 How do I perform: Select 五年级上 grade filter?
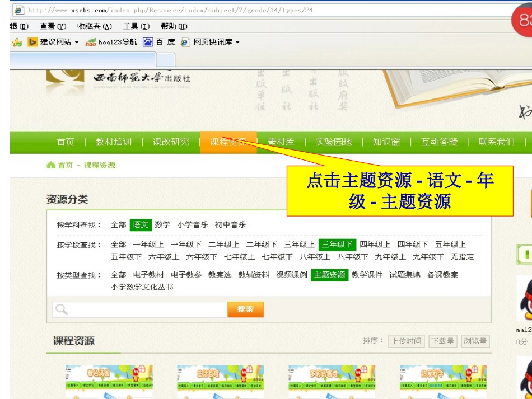(x=451, y=245)
